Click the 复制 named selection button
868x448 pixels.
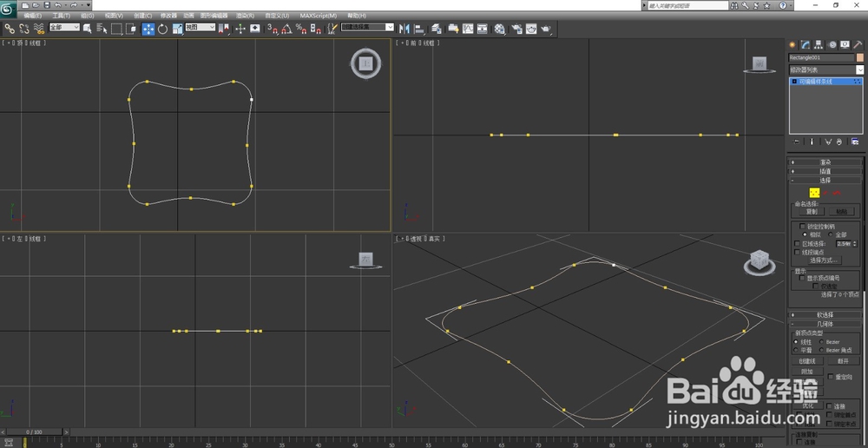point(812,212)
